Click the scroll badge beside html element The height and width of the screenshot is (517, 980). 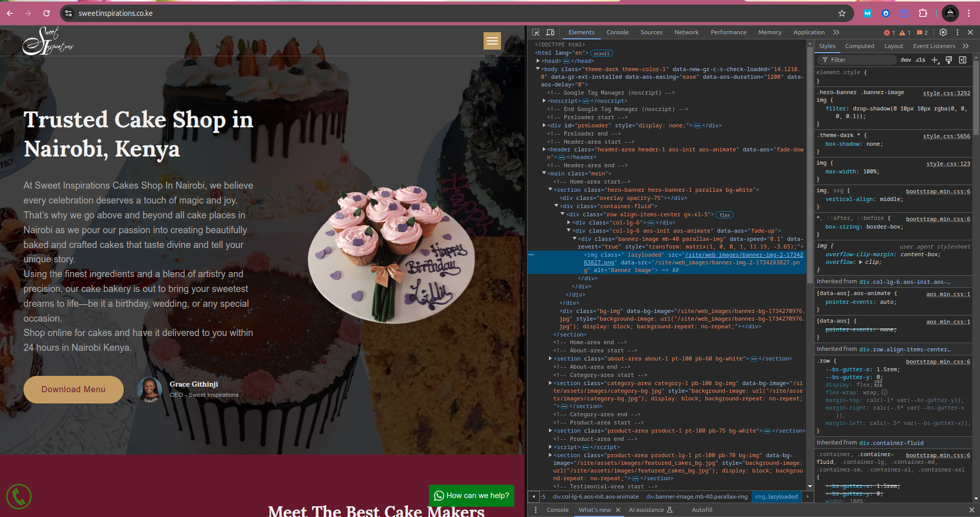(x=601, y=53)
